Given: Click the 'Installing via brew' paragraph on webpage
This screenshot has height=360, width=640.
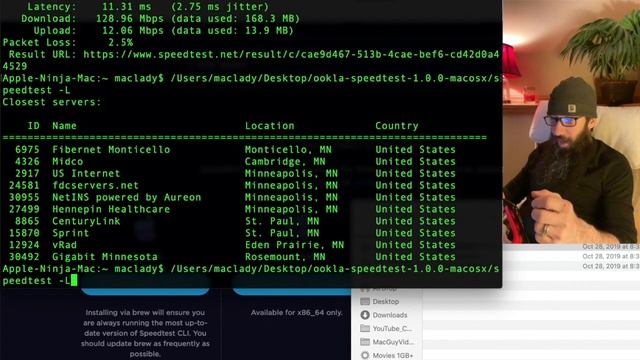Looking at the screenshot, I should pos(145,333).
